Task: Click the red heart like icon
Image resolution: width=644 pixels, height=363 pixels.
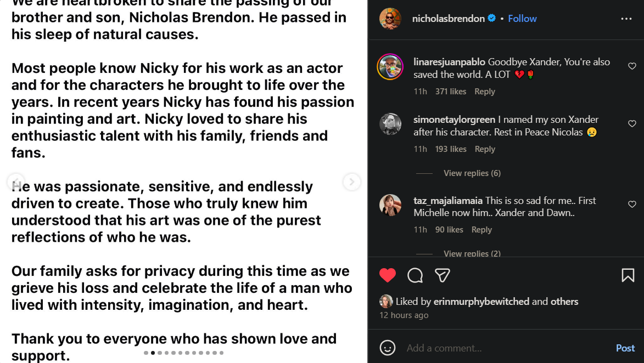Action: [x=388, y=275]
